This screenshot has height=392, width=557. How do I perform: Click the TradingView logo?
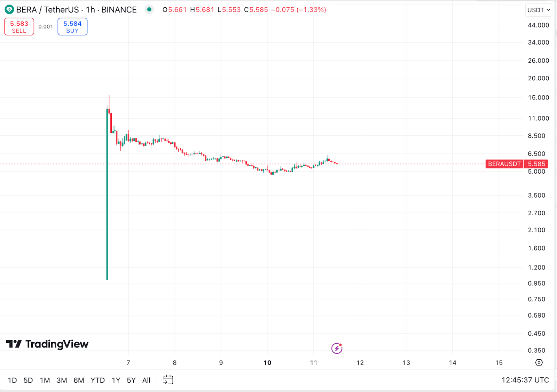(47, 344)
